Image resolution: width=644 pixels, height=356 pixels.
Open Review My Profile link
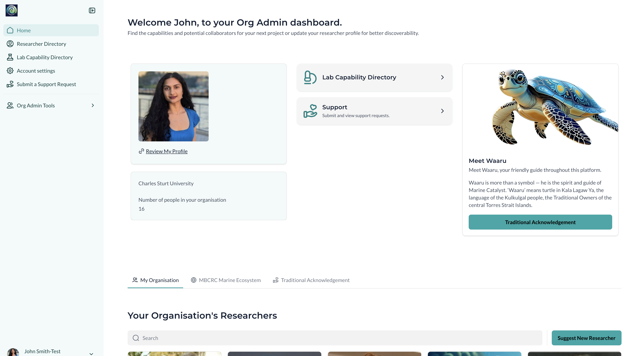(x=167, y=151)
